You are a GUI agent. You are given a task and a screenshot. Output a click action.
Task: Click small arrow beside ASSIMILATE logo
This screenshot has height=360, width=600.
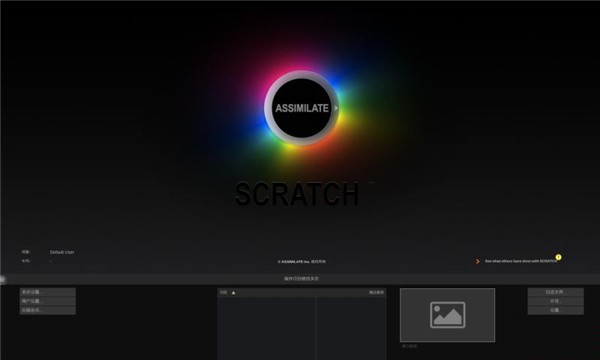point(336,108)
